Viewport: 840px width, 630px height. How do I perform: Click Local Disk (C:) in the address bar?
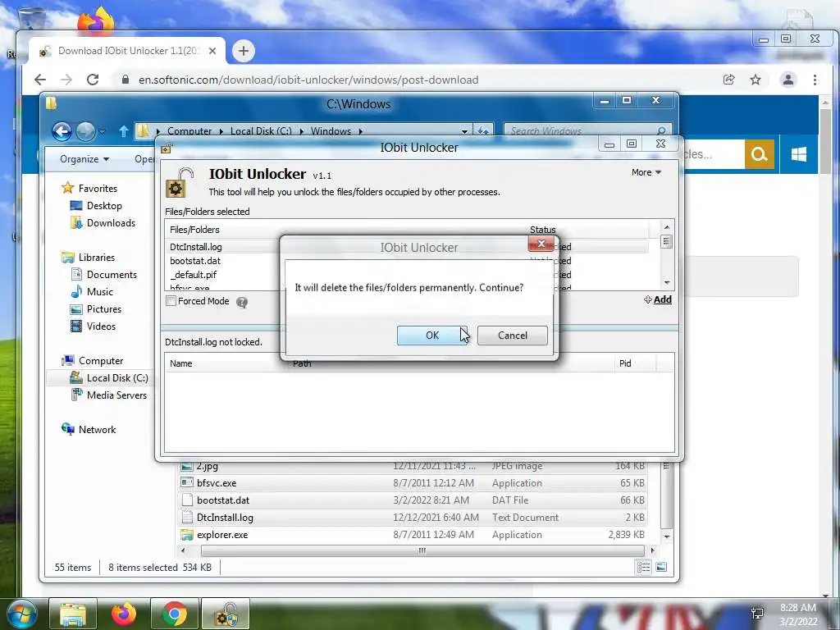click(261, 131)
